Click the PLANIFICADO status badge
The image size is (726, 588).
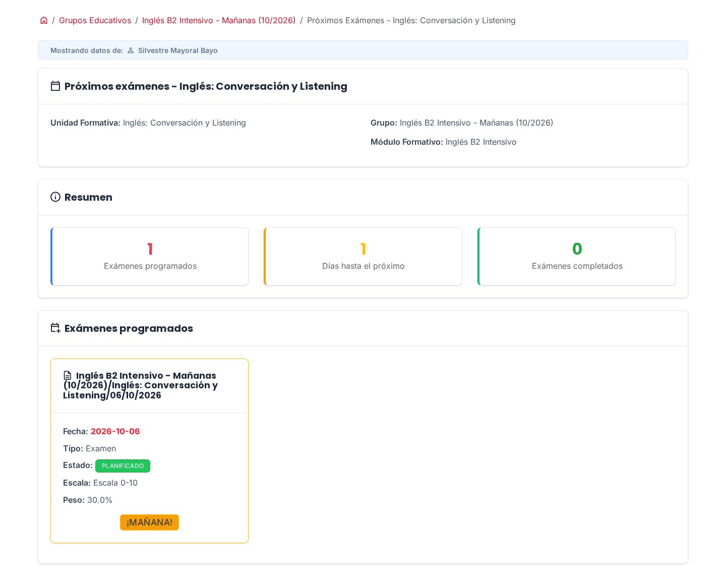(123, 466)
